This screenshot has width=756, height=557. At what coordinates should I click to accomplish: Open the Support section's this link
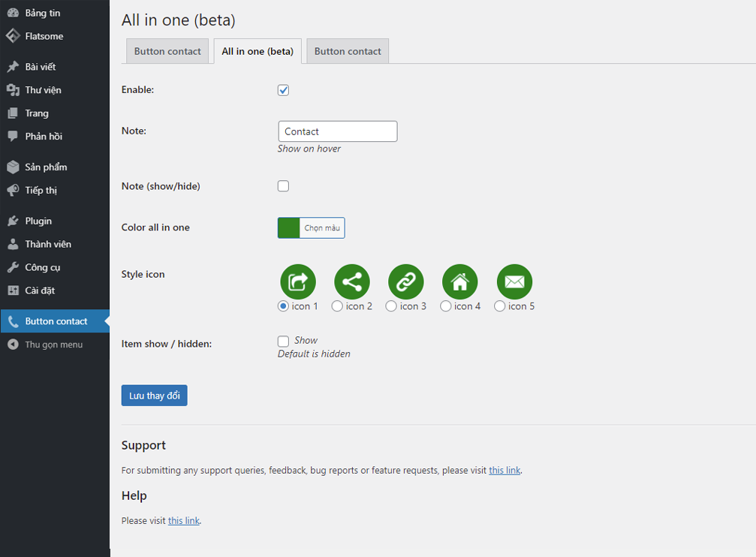coord(505,471)
